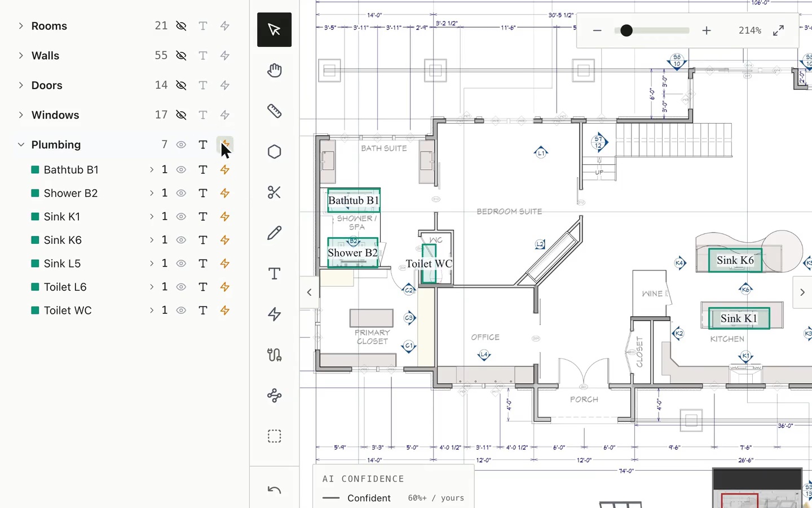Expand the Rooms group
Viewport: 812px width, 508px height.
point(21,26)
